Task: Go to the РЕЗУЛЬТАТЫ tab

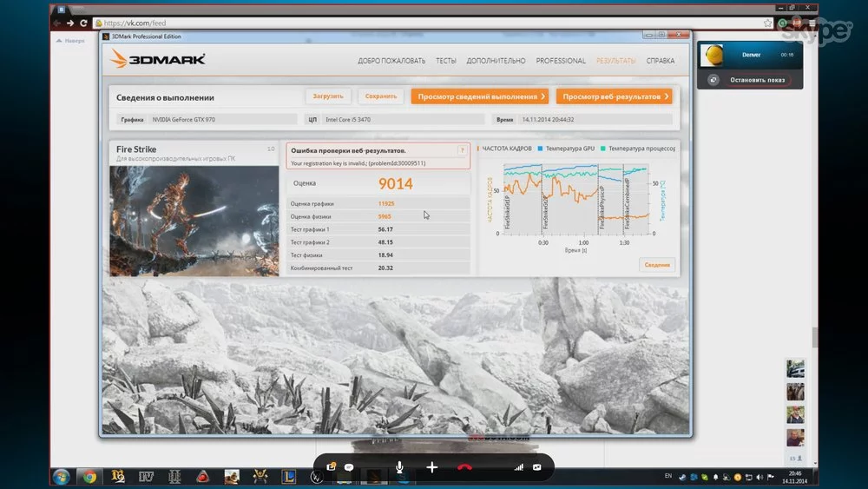Action: (x=615, y=61)
